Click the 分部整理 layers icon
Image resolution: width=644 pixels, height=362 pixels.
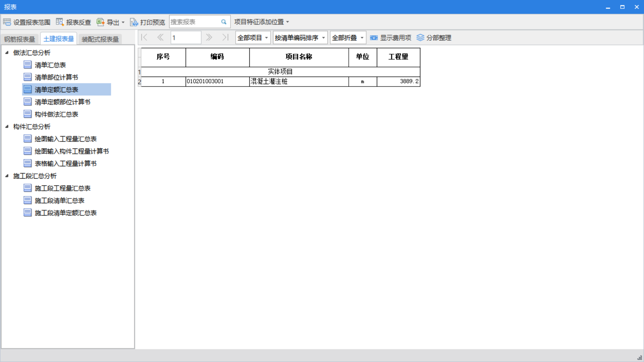[x=420, y=38]
